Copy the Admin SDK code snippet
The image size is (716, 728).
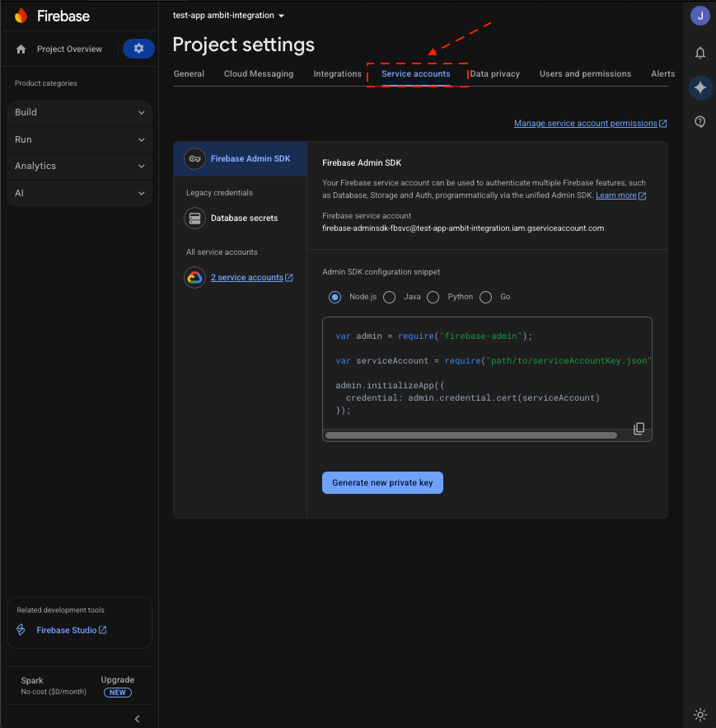tap(639, 428)
